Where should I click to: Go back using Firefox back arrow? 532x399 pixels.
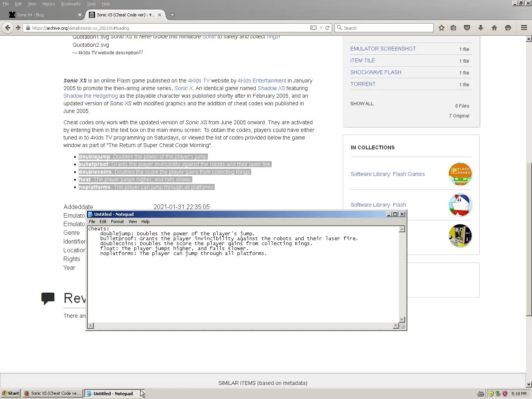pos(8,28)
